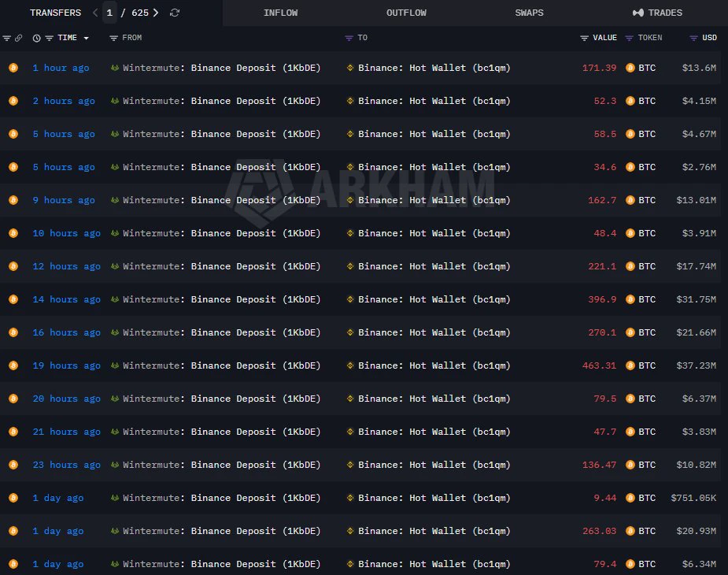Click Bitcoin chain icon in 21 hours ago row
This screenshot has height=575, width=728.
pos(13,432)
